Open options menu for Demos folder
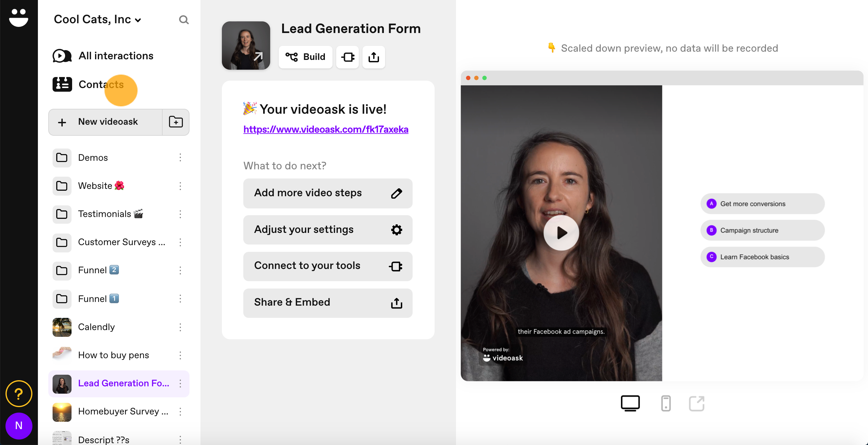The height and width of the screenshot is (445, 868). (x=180, y=158)
